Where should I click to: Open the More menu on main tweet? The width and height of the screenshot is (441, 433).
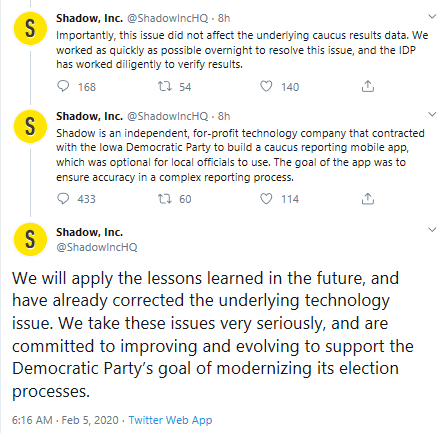click(432, 230)
